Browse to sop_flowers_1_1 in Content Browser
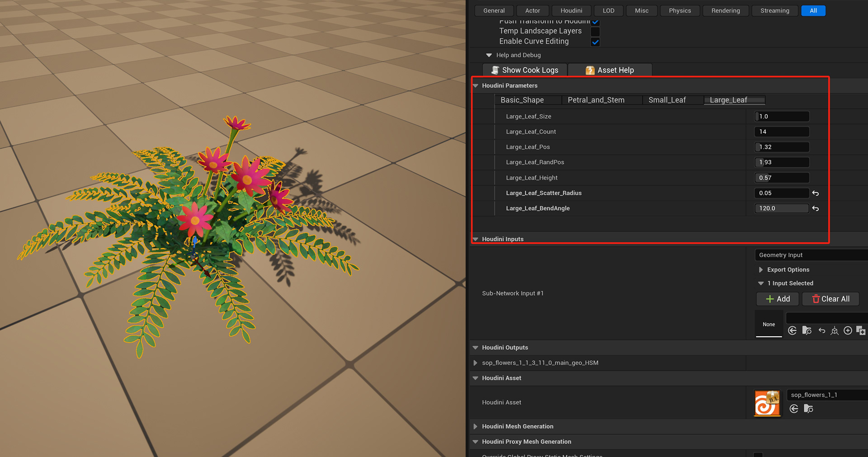868x457 pixels. (x=809, y=409)
